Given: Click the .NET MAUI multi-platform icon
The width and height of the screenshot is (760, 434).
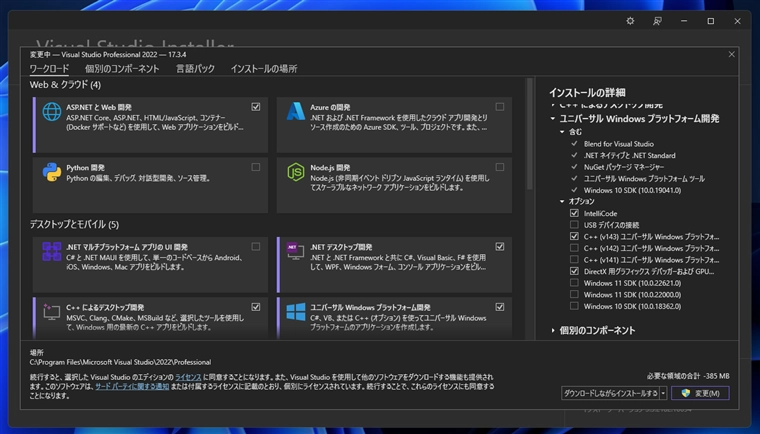Looking at the screenshot, I should point(51,252).
